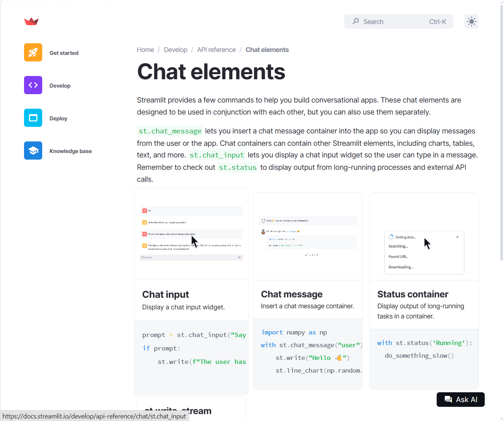The image size is (504, 421).
Task: Open the Develop breadcrumb link
Action: (x=176, y=50)
